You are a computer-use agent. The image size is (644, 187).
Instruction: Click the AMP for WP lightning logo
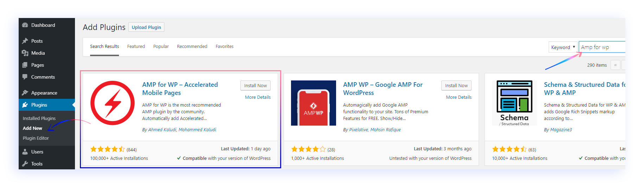pos(113,103)
